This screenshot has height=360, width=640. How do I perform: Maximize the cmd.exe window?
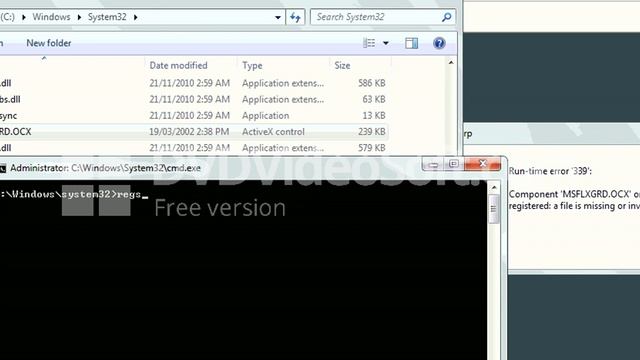(x=453, y=164)
